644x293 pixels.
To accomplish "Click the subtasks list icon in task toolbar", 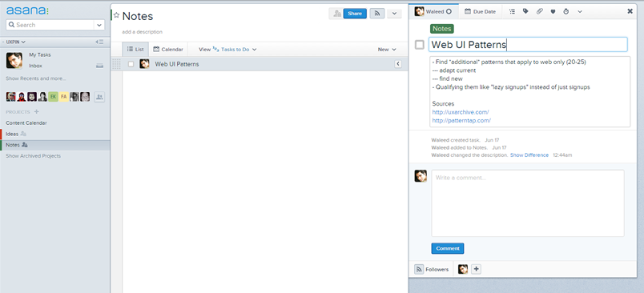I will (x=512, y=11).
